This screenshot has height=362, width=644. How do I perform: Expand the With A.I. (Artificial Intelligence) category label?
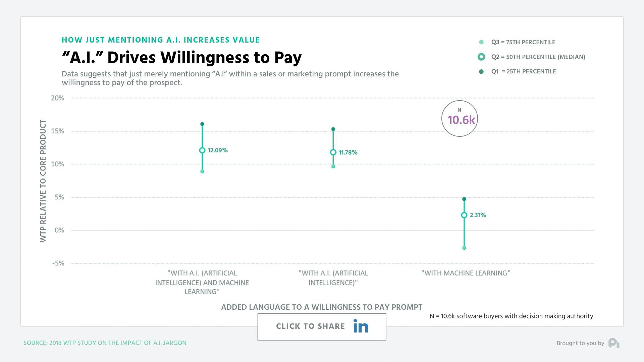pos(333,278)
